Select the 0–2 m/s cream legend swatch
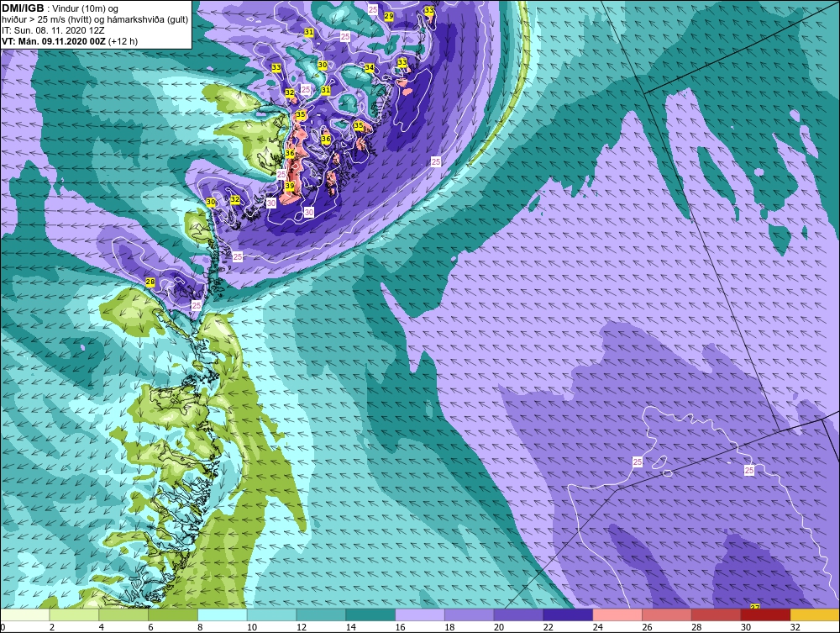 pos(24,615)
